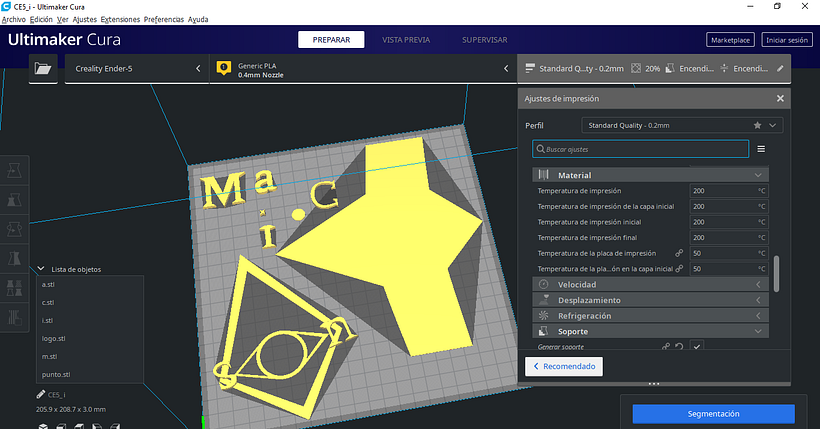Click the Refrigeración fan icon
Image resolution: width=820 pixels, height=429 pixels.
coord(544,315)
